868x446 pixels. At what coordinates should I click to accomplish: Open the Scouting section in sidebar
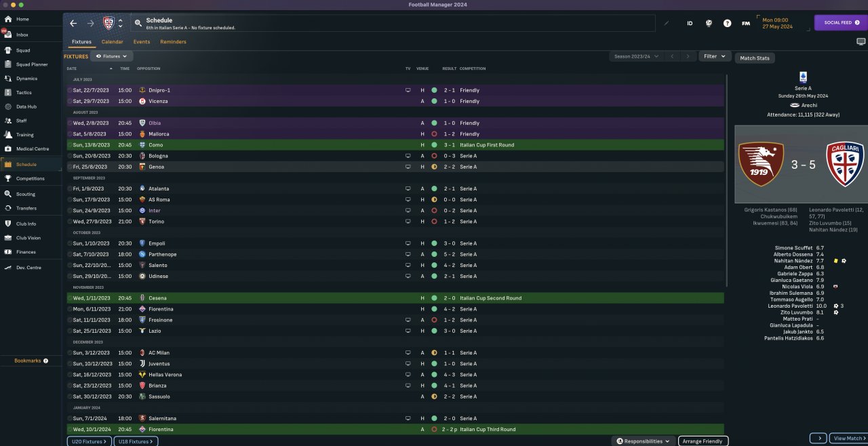26,194
